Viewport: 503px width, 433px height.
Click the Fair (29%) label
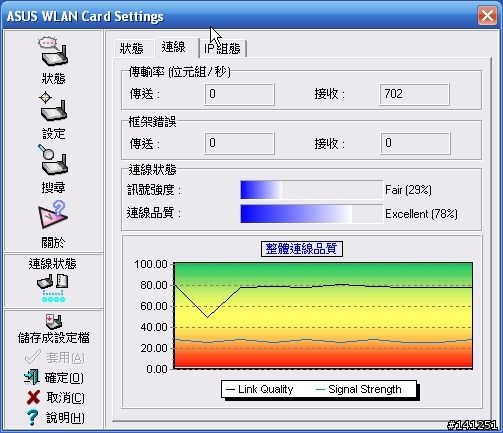(408, 190)
